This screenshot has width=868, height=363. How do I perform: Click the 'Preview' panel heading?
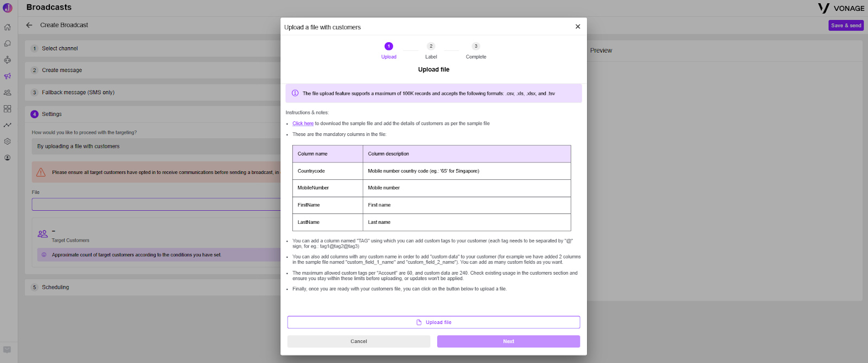(601, 50)
